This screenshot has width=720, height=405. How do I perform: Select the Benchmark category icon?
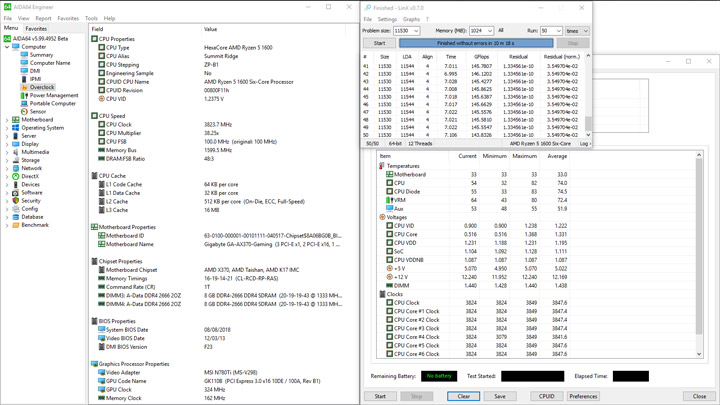tap(16, 225)
